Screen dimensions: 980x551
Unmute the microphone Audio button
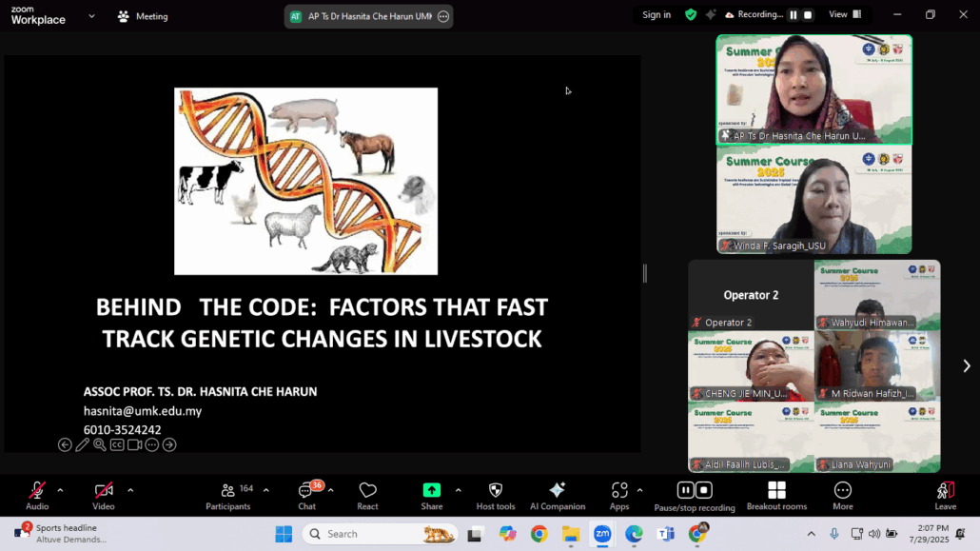[x=37, y=493]
